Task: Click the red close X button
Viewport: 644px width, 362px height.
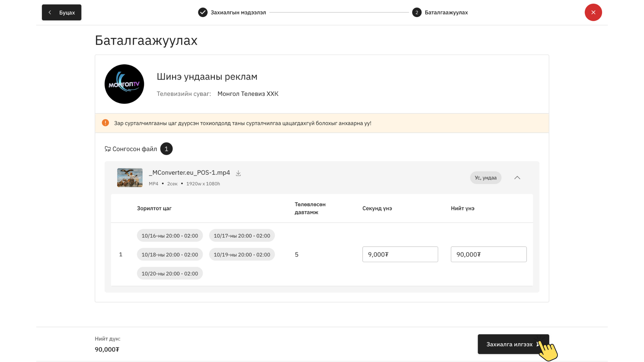Action: point(593,12)
